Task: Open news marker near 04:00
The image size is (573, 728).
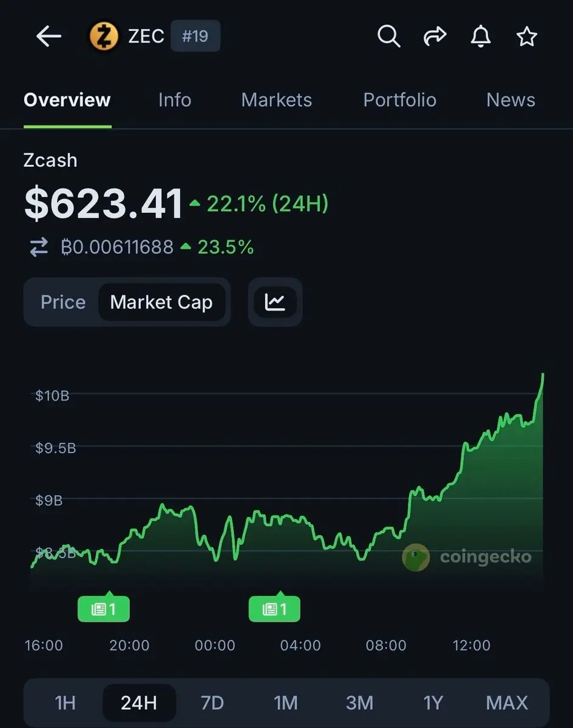Action: (274, 609)
